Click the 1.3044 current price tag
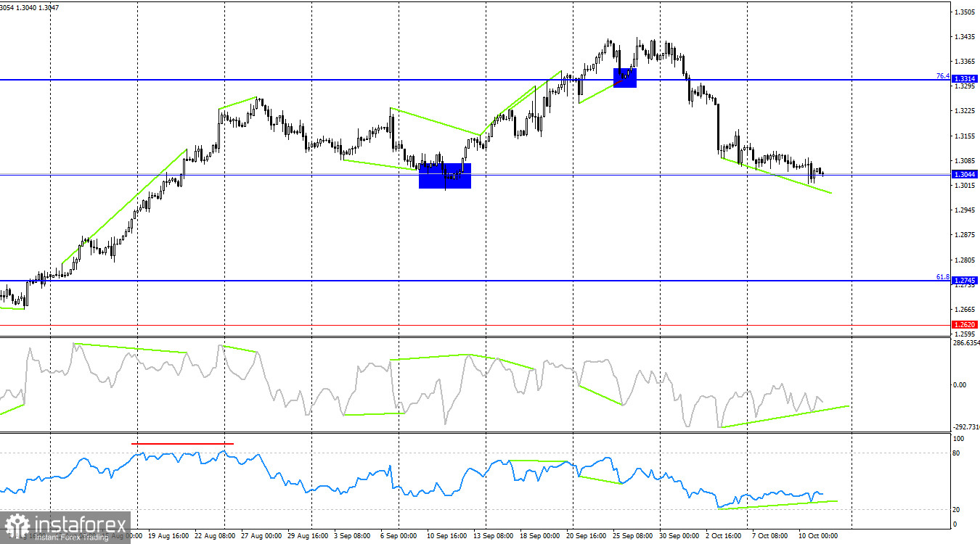This screenshot has width=980, height=544. click(x=965, y=174)
